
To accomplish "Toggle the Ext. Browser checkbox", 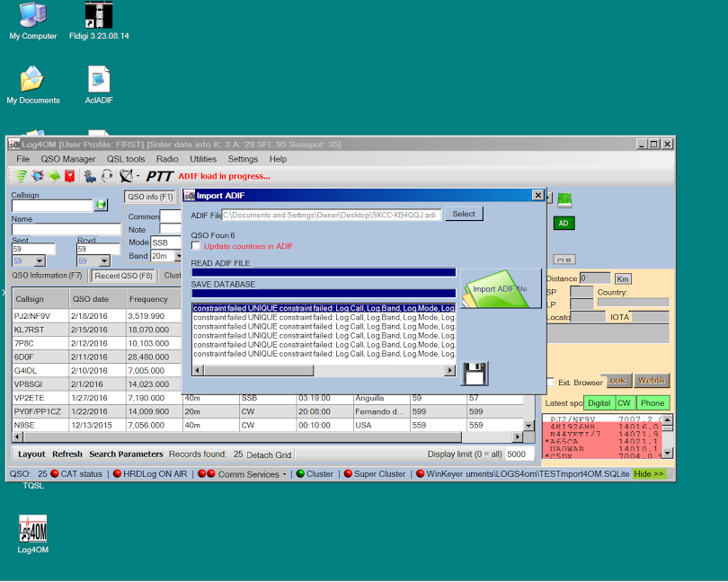I will 550,383.
